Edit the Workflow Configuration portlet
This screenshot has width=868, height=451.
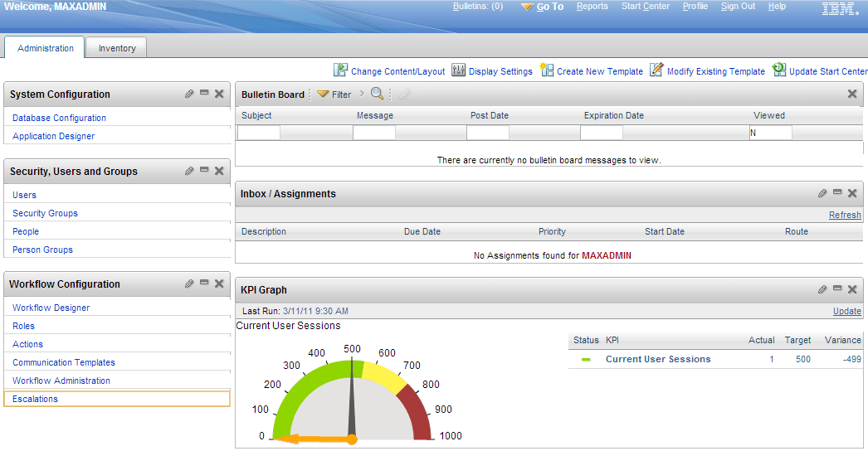point(189,284)
